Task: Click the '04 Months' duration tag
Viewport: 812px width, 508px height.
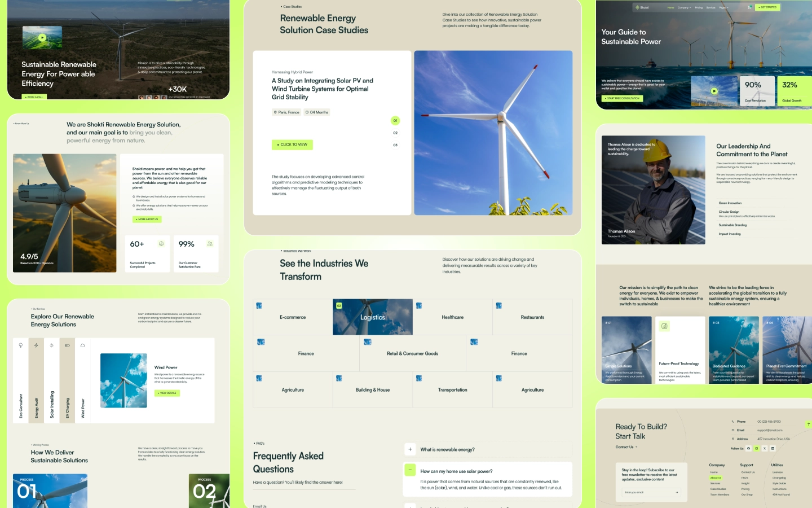Action: click(317, 112)
